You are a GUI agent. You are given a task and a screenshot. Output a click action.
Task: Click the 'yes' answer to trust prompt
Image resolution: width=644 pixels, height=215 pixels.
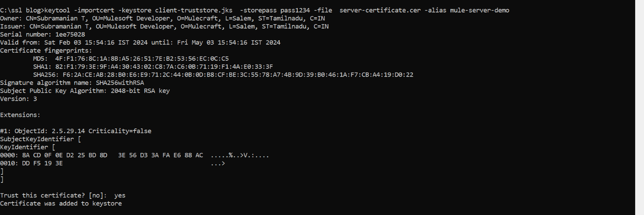120,196
